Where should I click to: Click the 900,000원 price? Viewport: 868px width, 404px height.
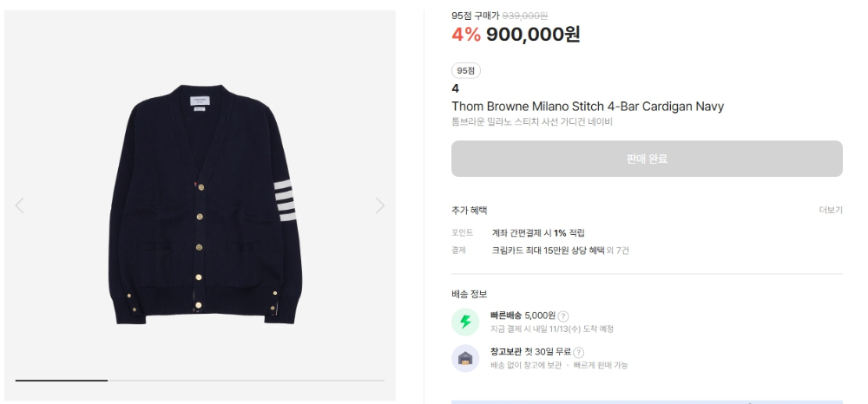533,35
